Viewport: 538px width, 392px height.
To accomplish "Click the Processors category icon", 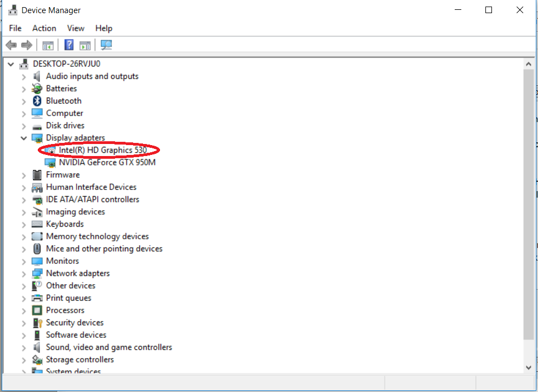I will (37, 310).
